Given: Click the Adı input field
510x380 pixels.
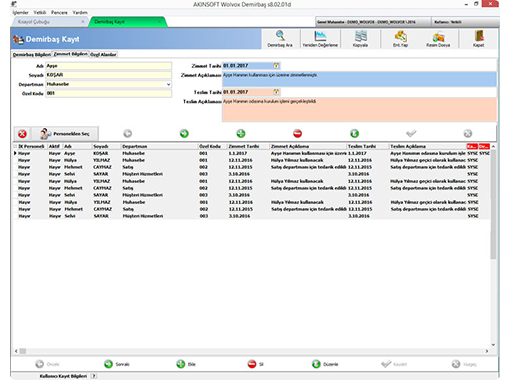Looking at the screenshot, I should (x=108, y=66).
